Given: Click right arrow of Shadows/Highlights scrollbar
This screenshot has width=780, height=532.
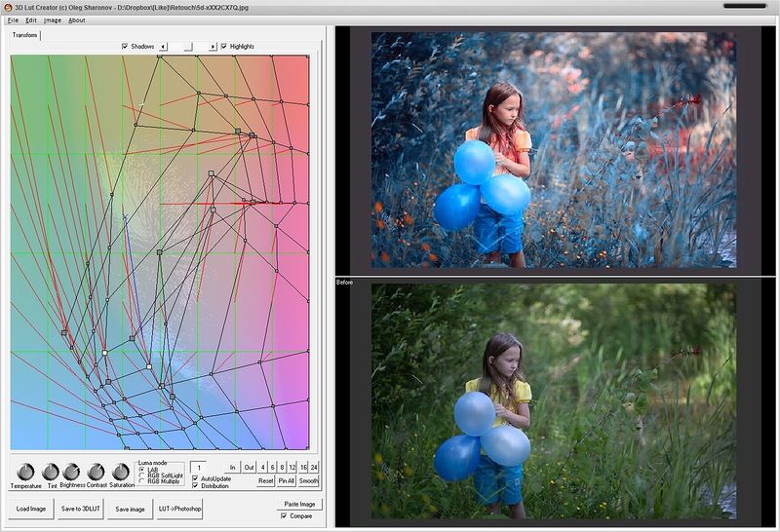Looking at the screenshot, I should (213, 46).
